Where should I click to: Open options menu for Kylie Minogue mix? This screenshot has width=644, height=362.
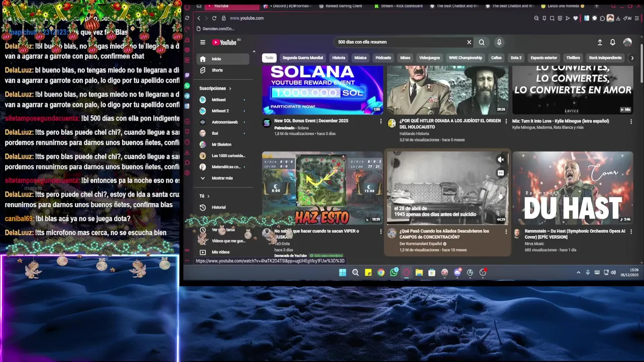[x=631, y=121]
